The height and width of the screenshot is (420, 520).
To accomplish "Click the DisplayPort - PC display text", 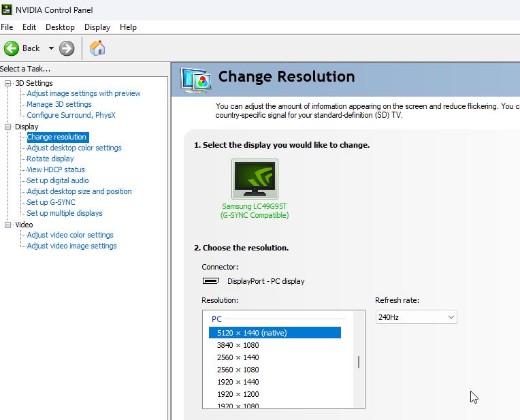I will (266, 281).
